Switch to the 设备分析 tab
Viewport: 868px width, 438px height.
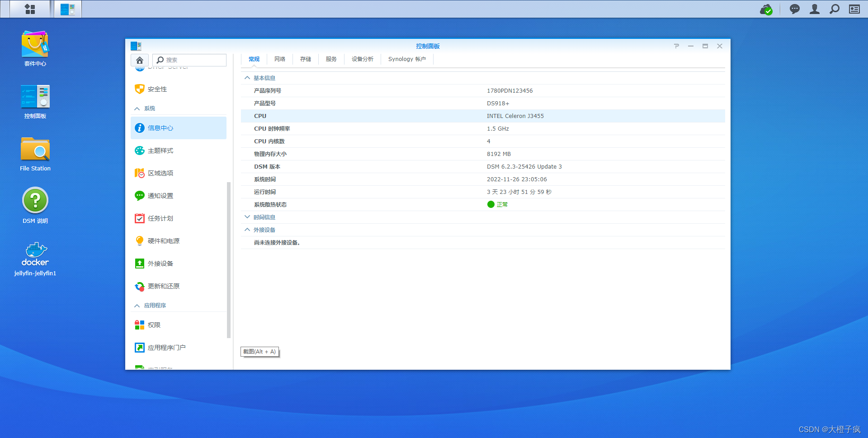(x=363, y=59)
